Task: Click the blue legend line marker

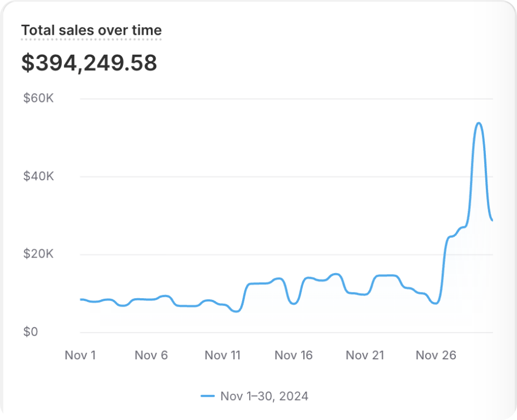Action: (208, 396)
